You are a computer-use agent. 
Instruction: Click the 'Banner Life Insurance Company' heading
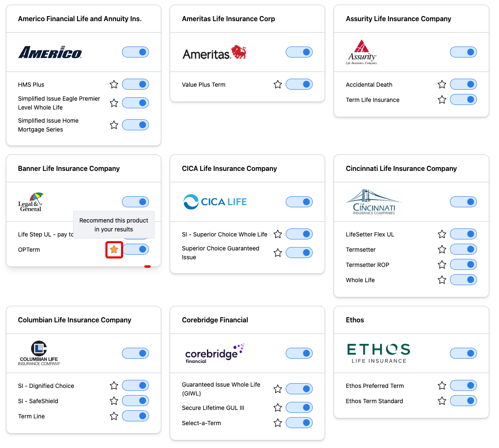[69, 168]
